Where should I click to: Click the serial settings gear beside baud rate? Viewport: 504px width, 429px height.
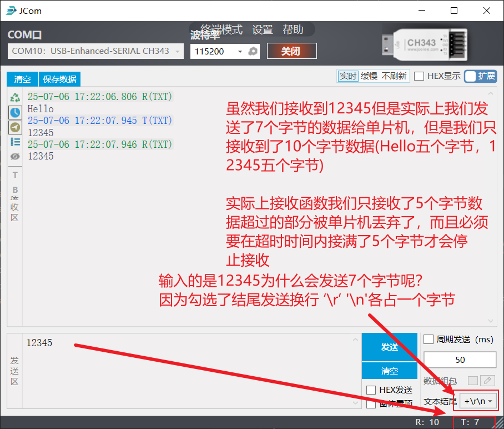(253, 51)
